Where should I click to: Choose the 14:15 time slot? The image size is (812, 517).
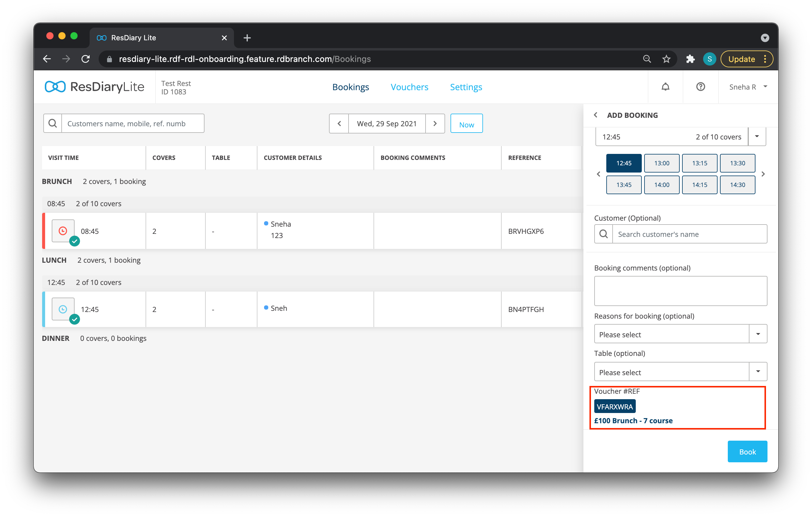(699, 185)
